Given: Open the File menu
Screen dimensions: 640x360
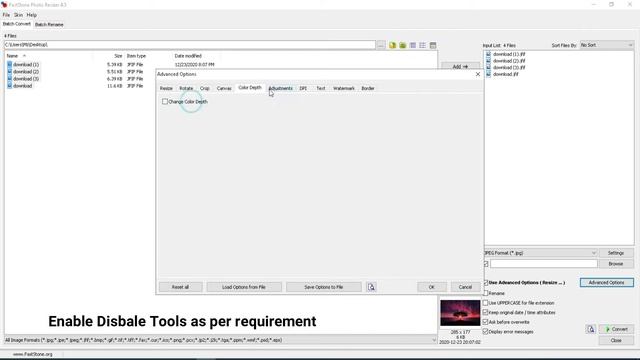Looking at the screenshot, I should pyautogui.click(x=6, y=15).
